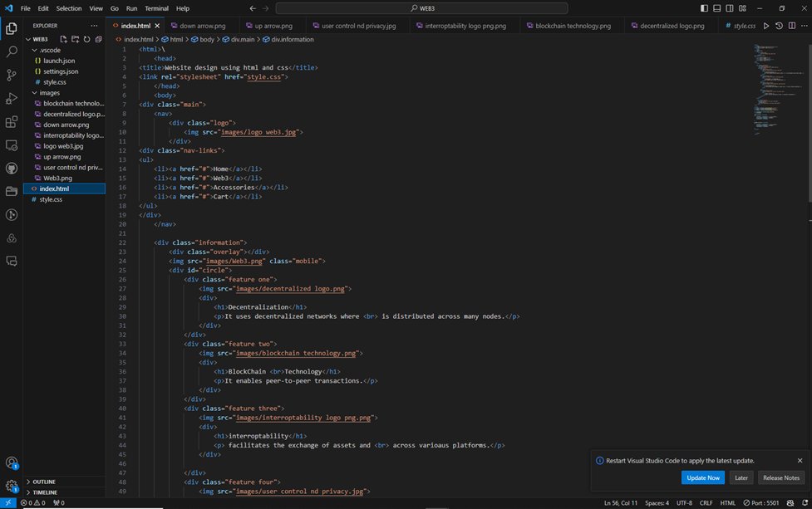This screenshot has height=509, width=812.
Task: Open the Selection menu
Action: coord(69,8)
